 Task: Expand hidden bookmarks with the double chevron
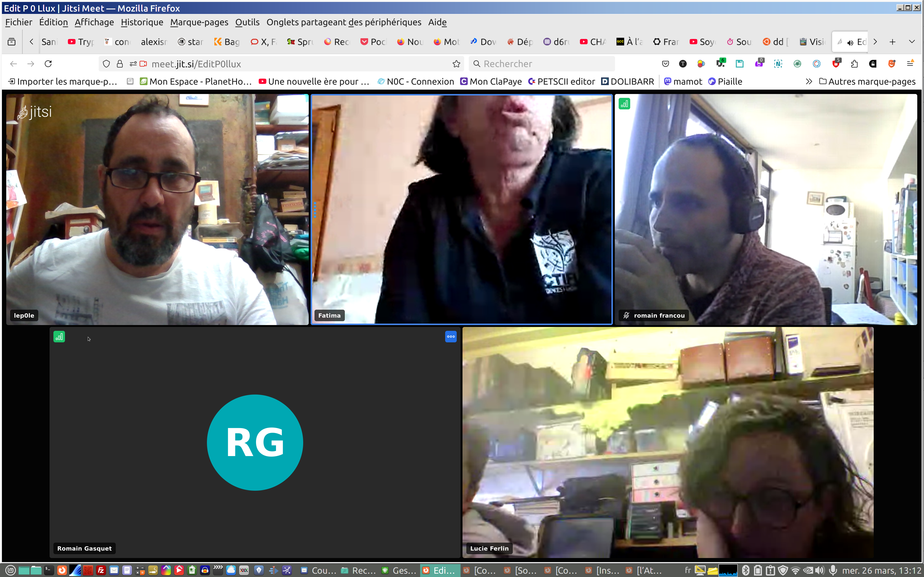[809, 81]
